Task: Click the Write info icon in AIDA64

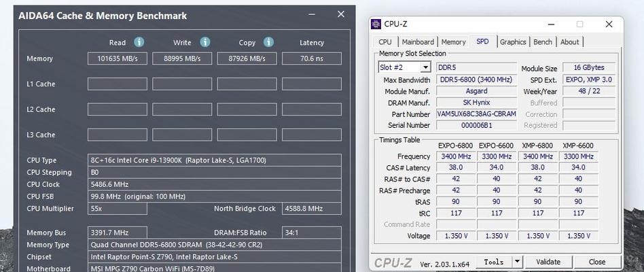Action: pos(205,42)
